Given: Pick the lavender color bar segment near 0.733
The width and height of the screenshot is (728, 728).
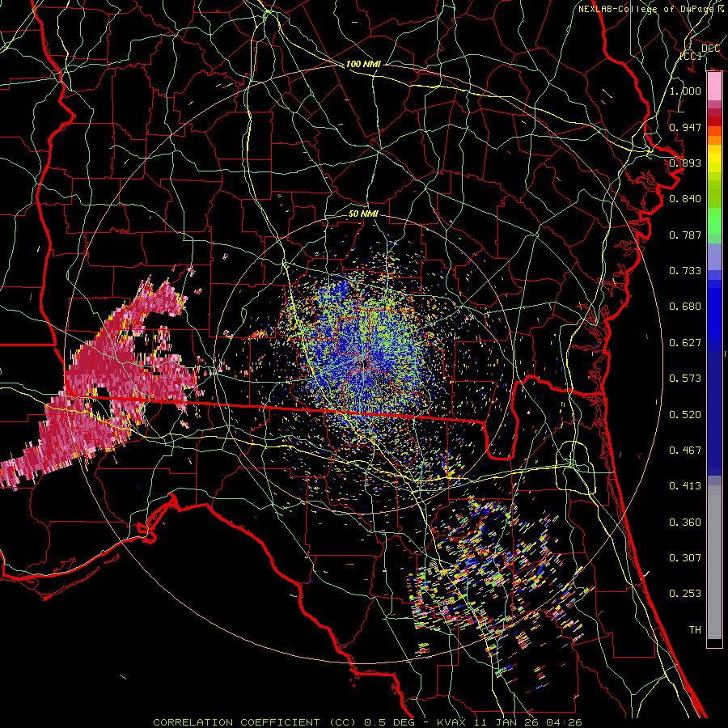Looking at the screenshot, I should point(714,256).
